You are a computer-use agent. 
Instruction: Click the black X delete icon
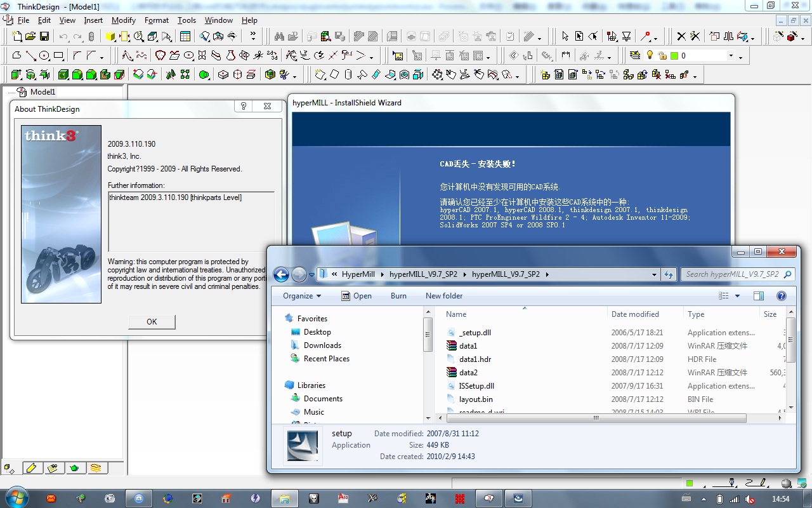click(x=681, y=36)
